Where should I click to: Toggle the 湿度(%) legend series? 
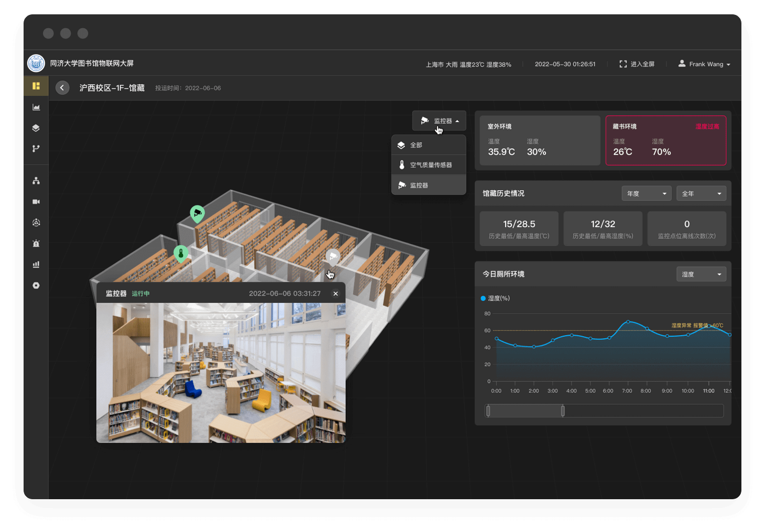pos(495,298)
